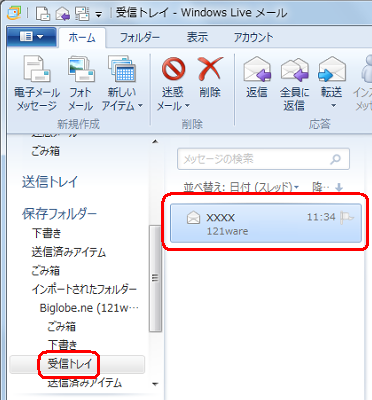Click the search magnifier icon

coord(335,159)
